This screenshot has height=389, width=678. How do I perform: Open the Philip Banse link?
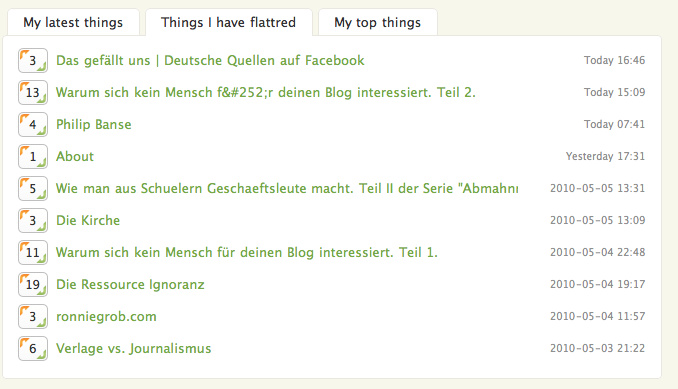(x=94, y=124)
